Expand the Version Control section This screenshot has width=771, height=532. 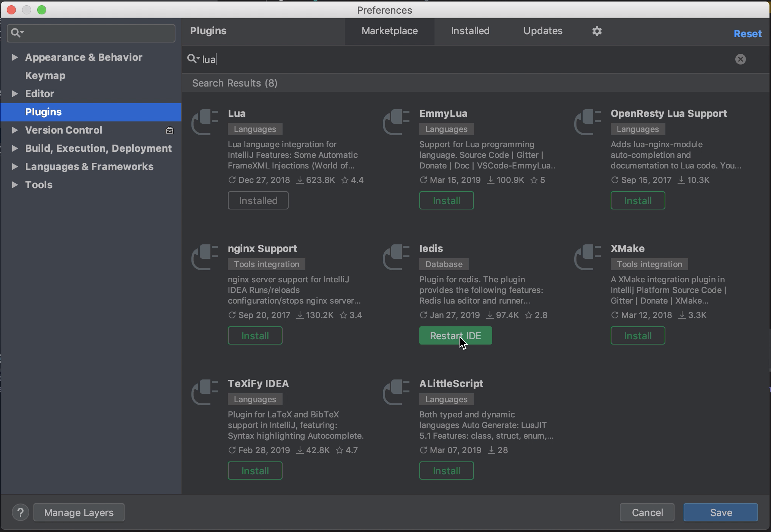coord(15,130)
